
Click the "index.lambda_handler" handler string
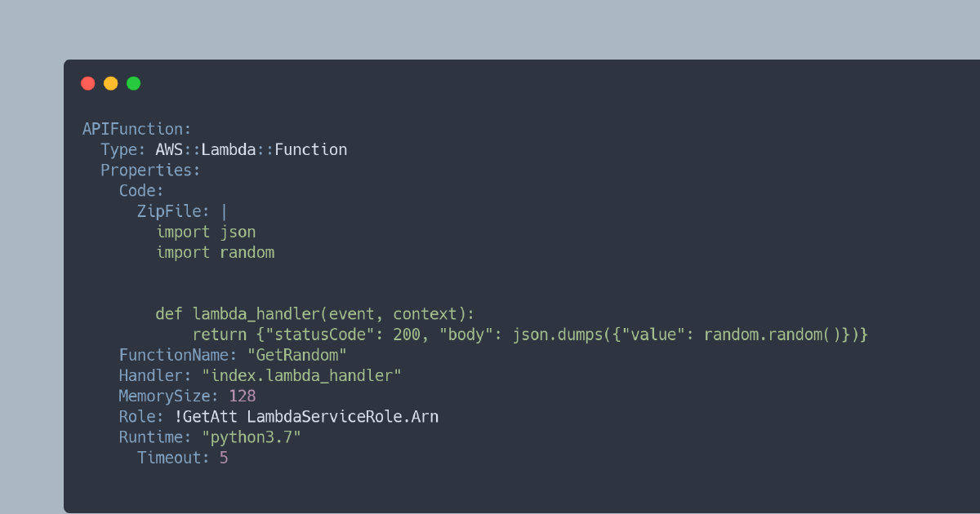(x=302, y=375)
